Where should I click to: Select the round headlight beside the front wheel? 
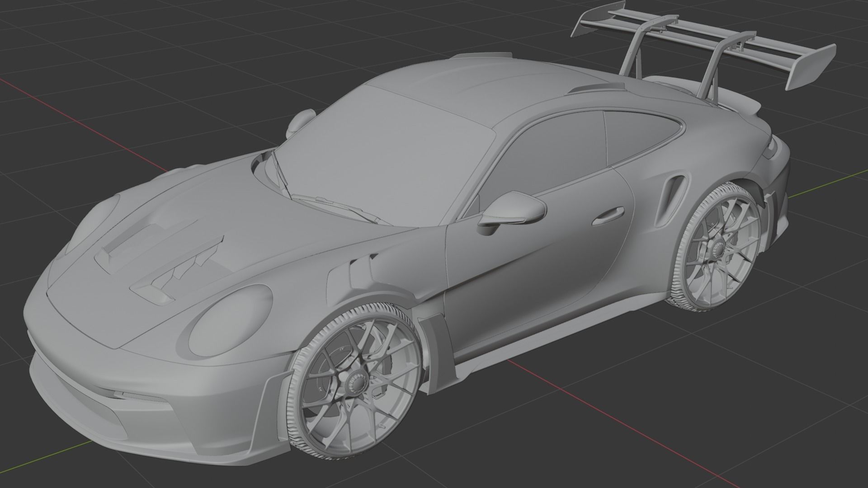(231, 320)
